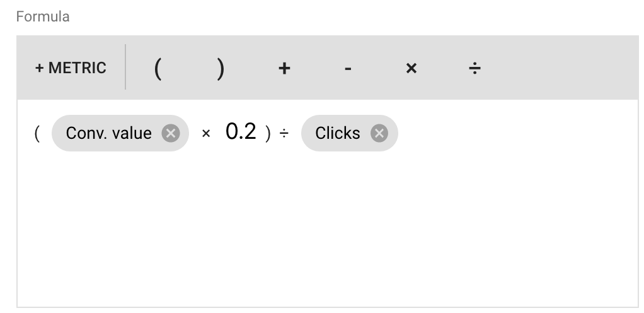Click the blank gray operator toolbar area
This screenshot has width=644, height=313.
[x=563, y=68]
